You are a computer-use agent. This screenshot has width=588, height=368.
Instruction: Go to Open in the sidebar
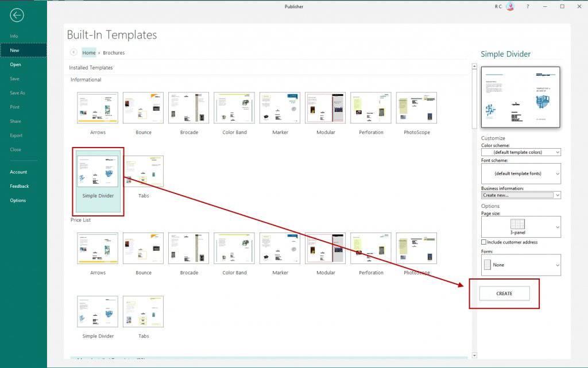coord(16,64)
